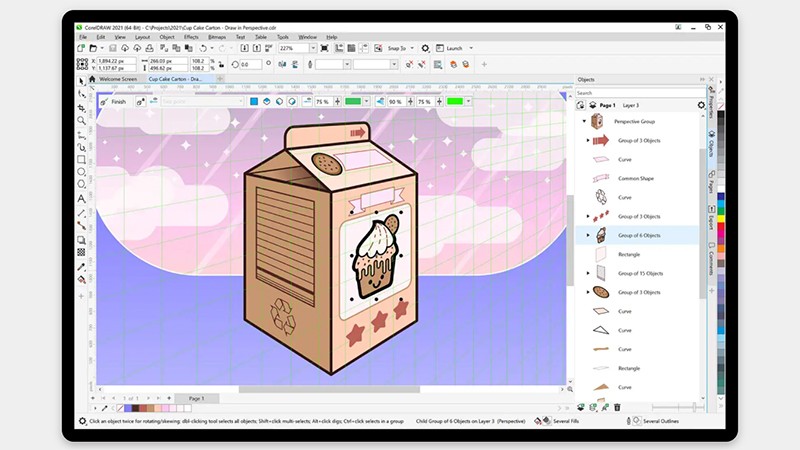800x450 pixels.
Task: Toggle layer view button in Objects docker
Action: [593, 105]
